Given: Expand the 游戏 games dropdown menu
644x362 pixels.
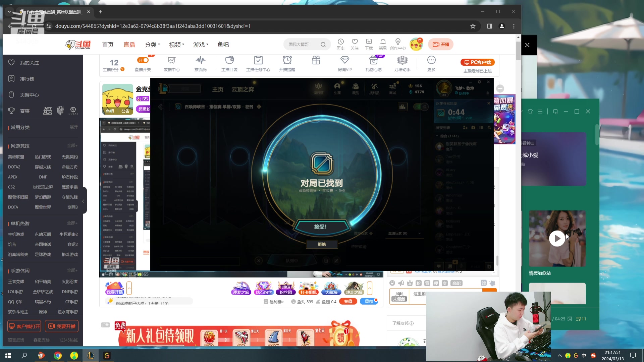Looking at the screenshot, I should 201,45.
